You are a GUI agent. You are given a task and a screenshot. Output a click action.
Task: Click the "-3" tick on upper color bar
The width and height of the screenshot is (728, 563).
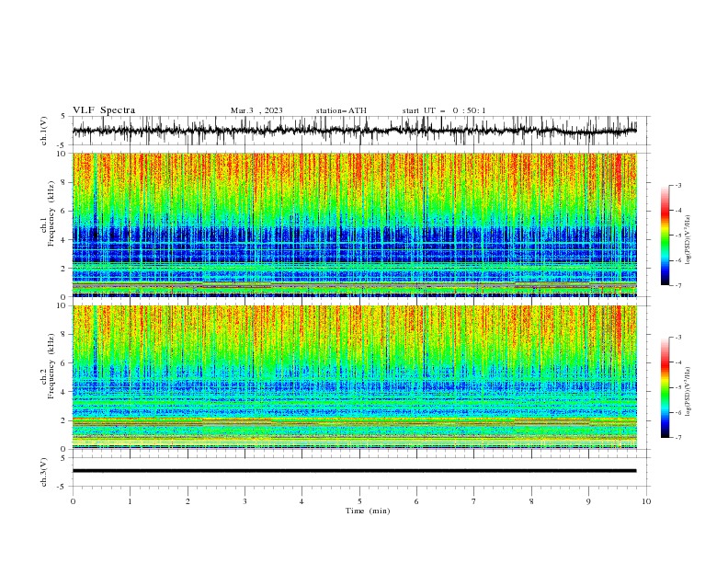click(x=677, y=185)
